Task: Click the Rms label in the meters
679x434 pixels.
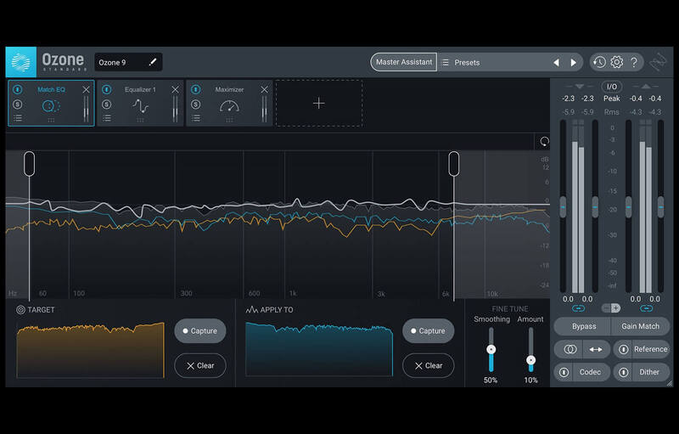Action: point(611,112)
